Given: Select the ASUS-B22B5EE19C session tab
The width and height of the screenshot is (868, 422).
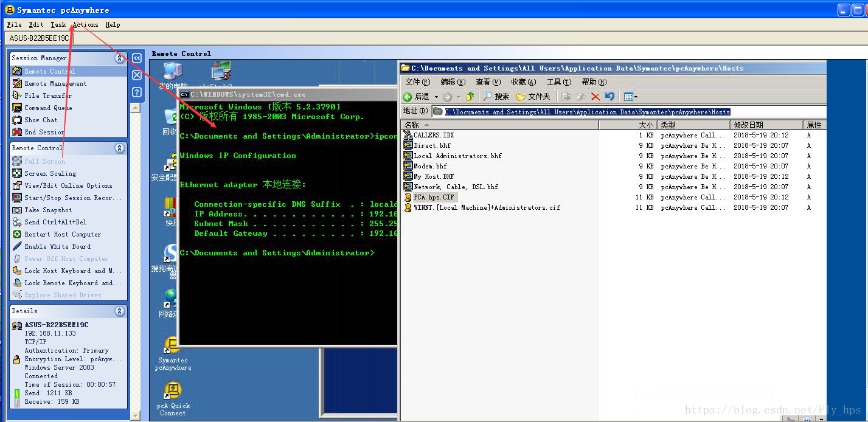Looking at the screenshot, I should [x=39, y=38].
